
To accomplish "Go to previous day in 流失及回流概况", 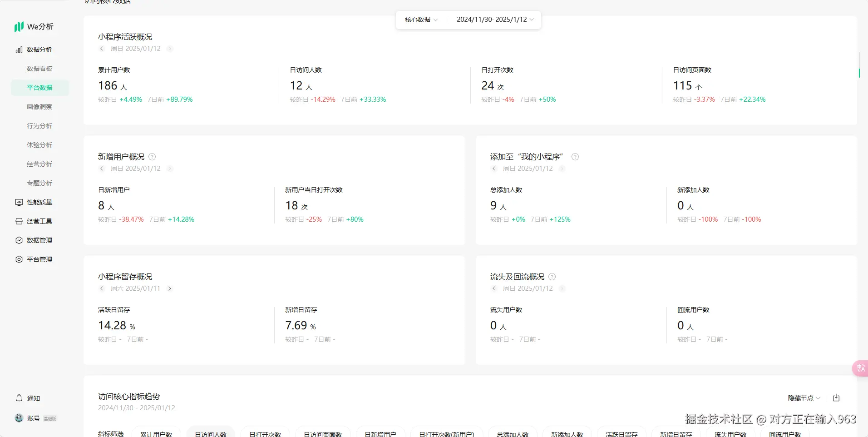I will (x=494, y=288).
